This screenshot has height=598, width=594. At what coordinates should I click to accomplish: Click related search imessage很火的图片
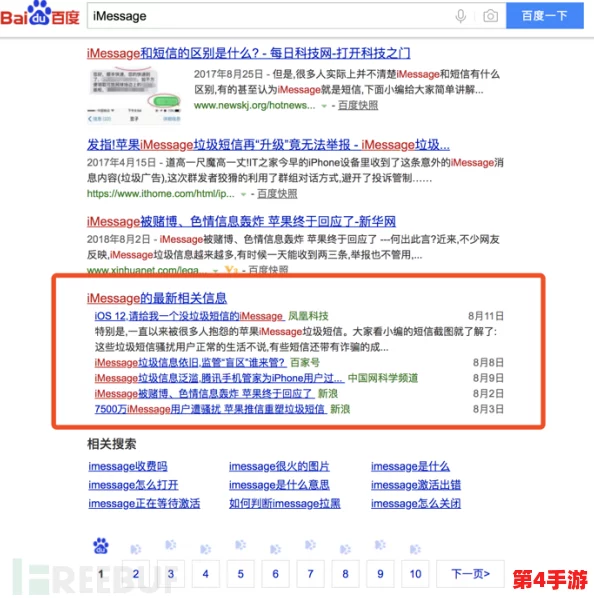[x=279, y=466]
